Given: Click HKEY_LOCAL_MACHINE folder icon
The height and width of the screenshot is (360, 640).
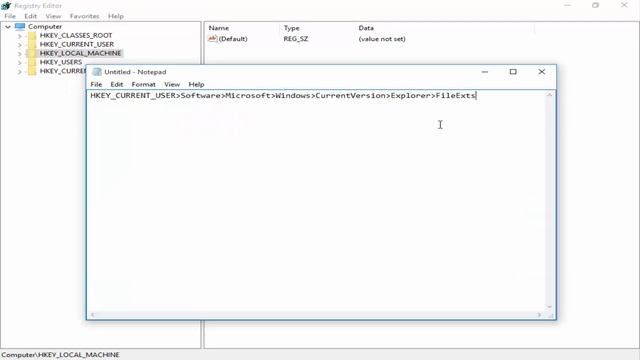Looking at the screenshot, I should (32, 53).
